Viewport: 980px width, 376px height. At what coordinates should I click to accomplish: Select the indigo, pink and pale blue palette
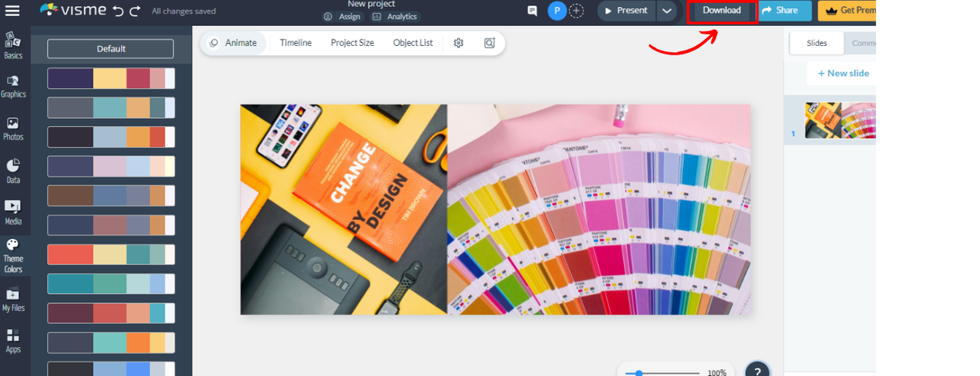tap(111, 166)
